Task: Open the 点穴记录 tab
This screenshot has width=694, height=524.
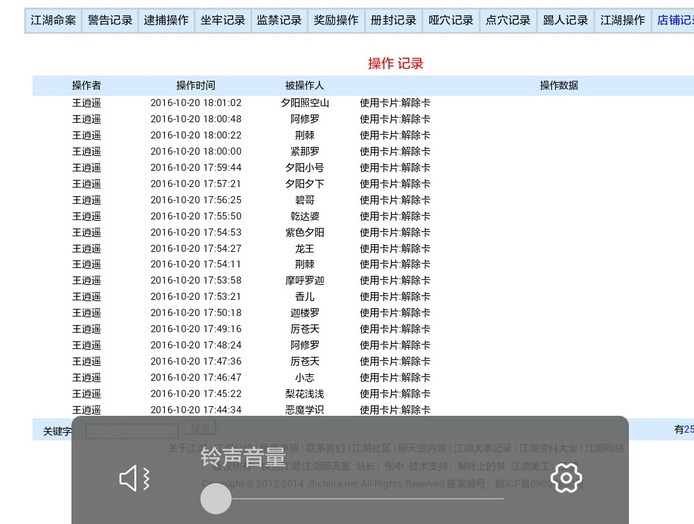Action: click(x=508, y=20)
